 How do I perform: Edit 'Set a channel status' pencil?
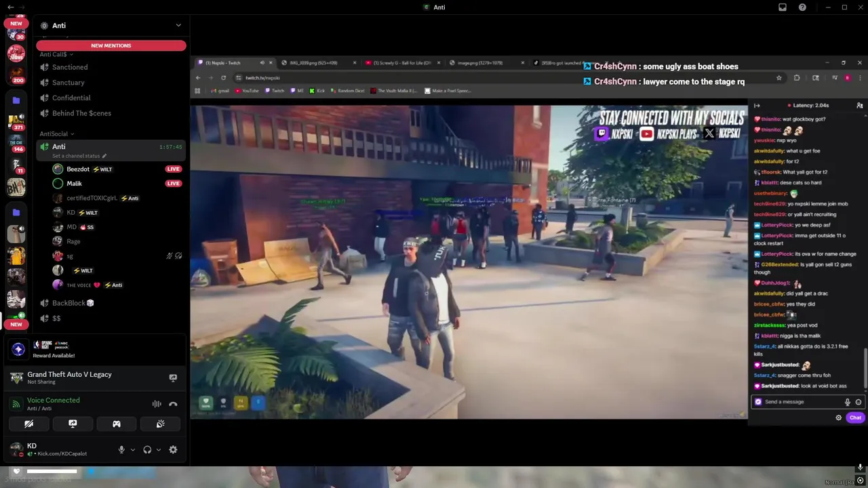[104, 156]
